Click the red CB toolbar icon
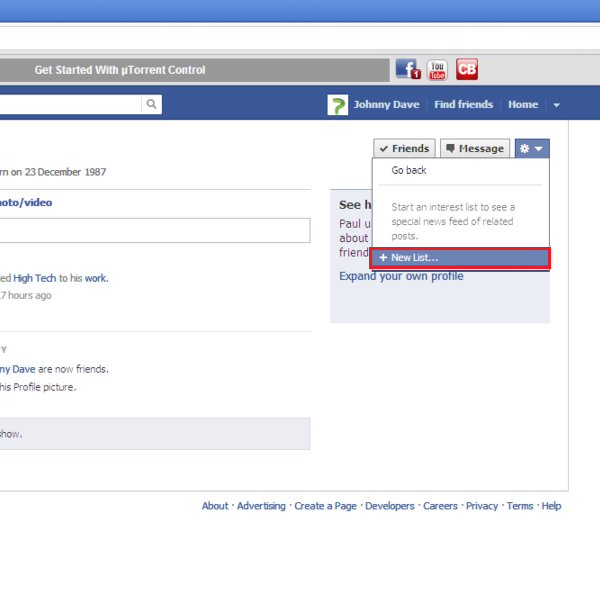This screenshot has width=600, height=600. tap(467, 69)
